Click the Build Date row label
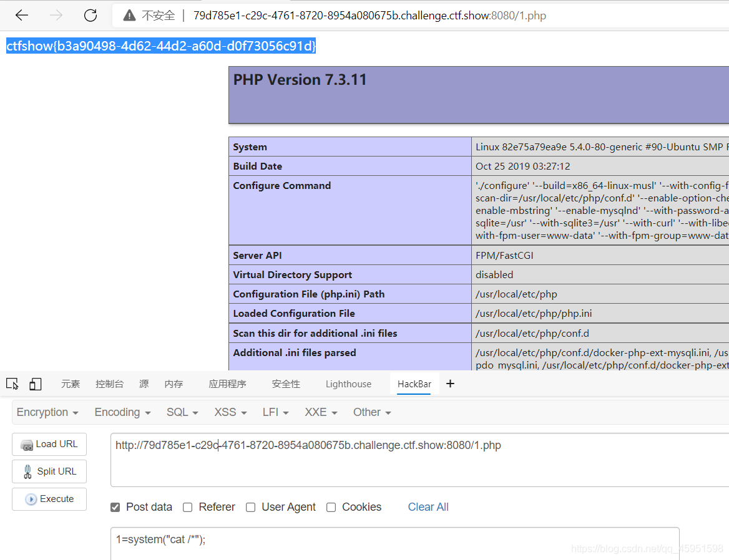The width and height of the screenshot is (729, 560). click(x=258, y=167)
